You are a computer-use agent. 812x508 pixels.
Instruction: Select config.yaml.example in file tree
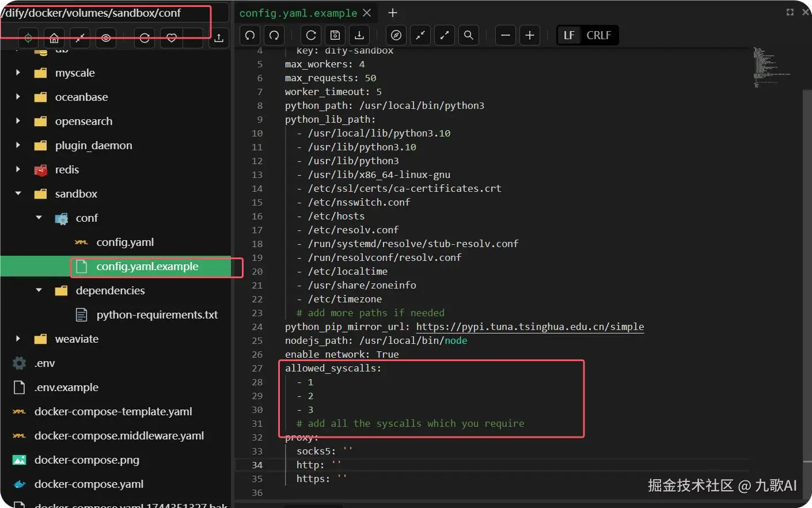click(147, 266)
